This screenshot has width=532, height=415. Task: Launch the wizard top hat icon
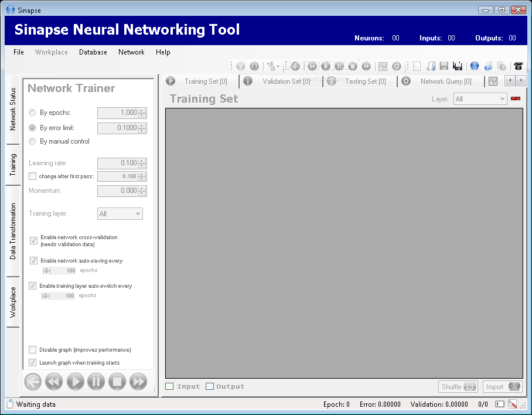click(519, 66)
